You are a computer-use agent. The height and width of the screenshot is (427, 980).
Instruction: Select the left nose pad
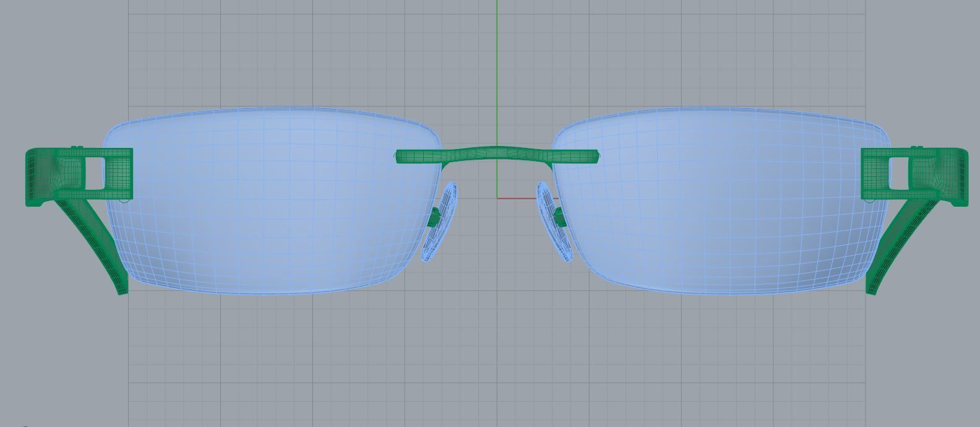[440, 221]
